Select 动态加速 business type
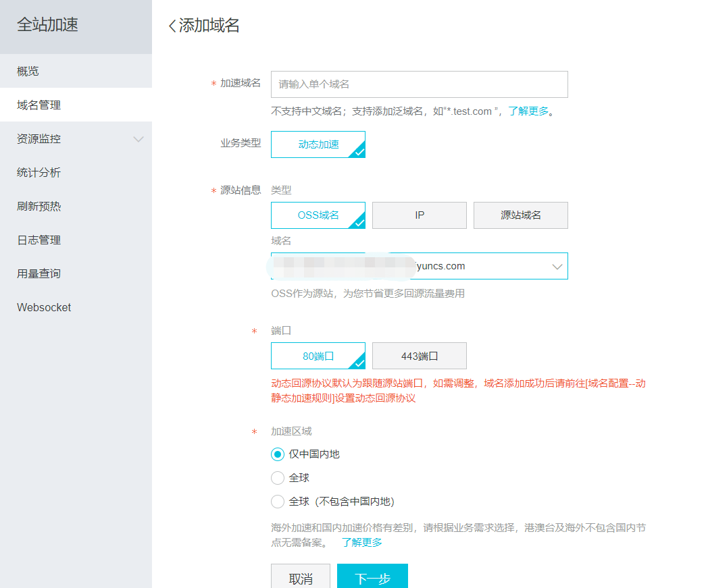 [318, 144]
